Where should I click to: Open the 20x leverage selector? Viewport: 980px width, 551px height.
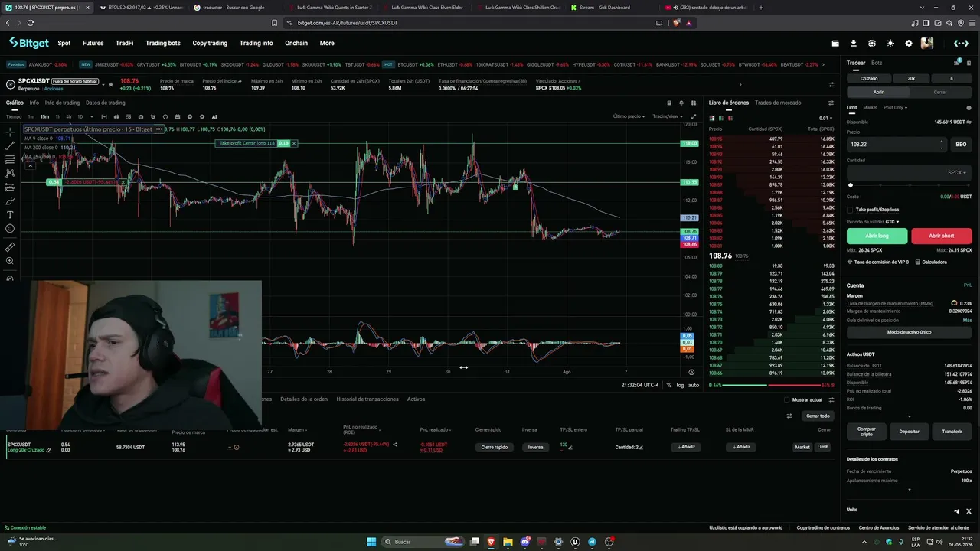911,78
